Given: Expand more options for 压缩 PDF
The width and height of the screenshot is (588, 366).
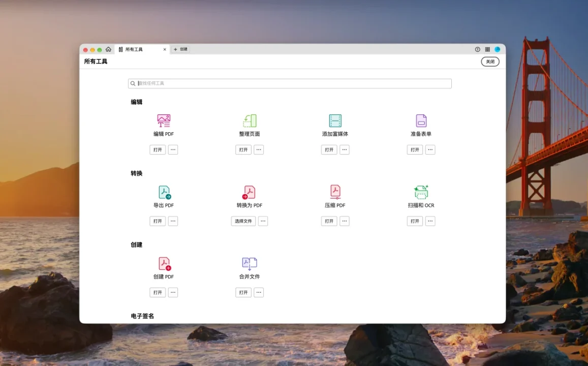Looking at the screenshot, I should 344,221.
